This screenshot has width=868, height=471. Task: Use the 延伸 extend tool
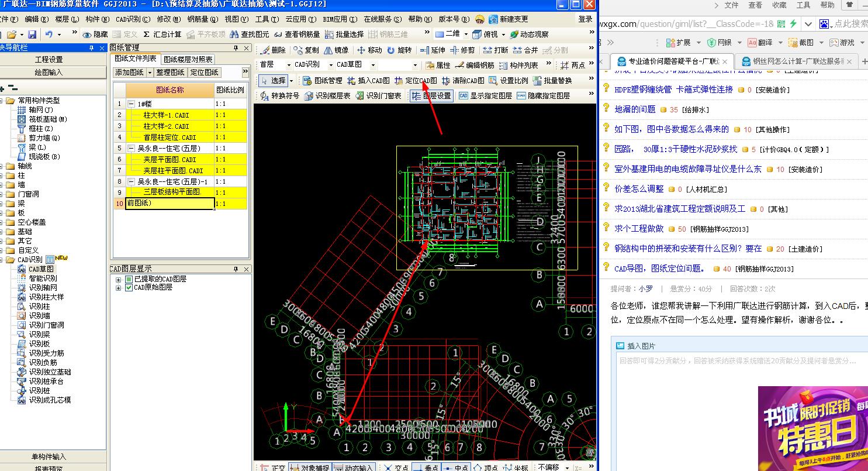[433, 50]
